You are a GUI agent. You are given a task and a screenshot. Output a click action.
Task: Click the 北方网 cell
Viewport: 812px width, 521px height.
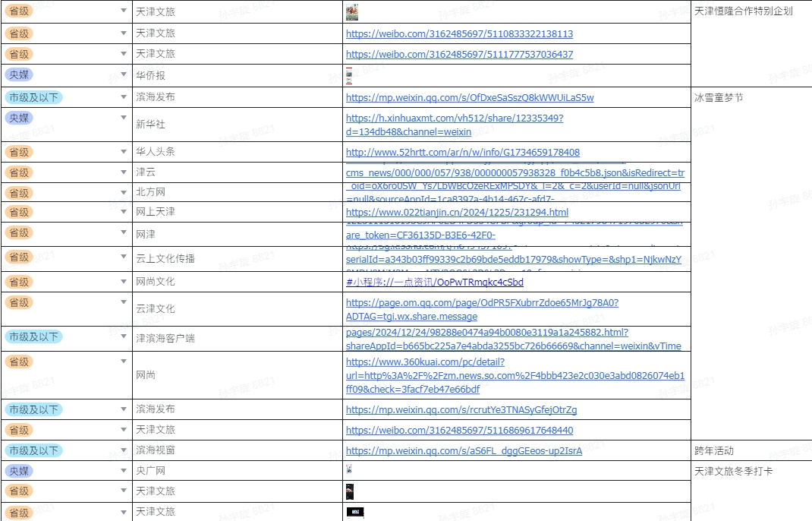click(238, 192)
